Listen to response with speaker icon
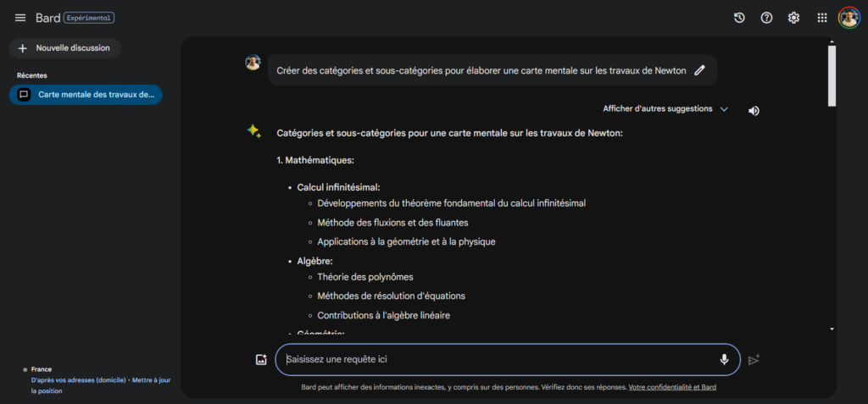The image size is (868, 404). pyautogui.click(x=754, y=110)
